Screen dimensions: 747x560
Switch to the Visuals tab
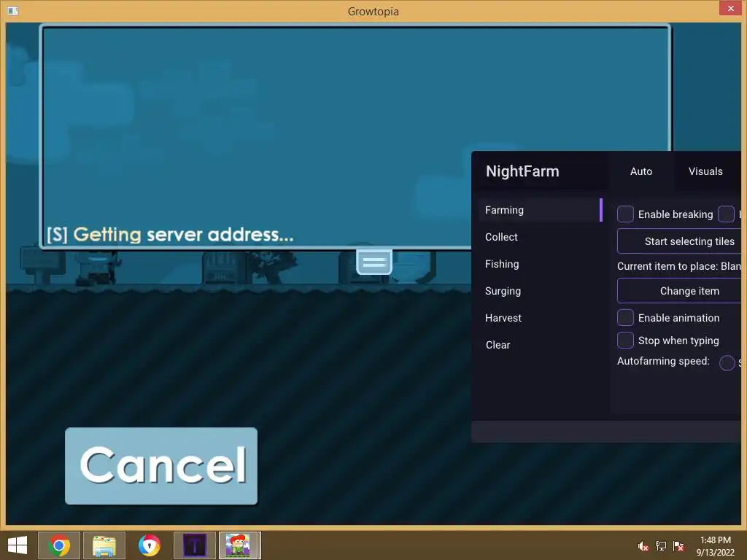[705, 171]
